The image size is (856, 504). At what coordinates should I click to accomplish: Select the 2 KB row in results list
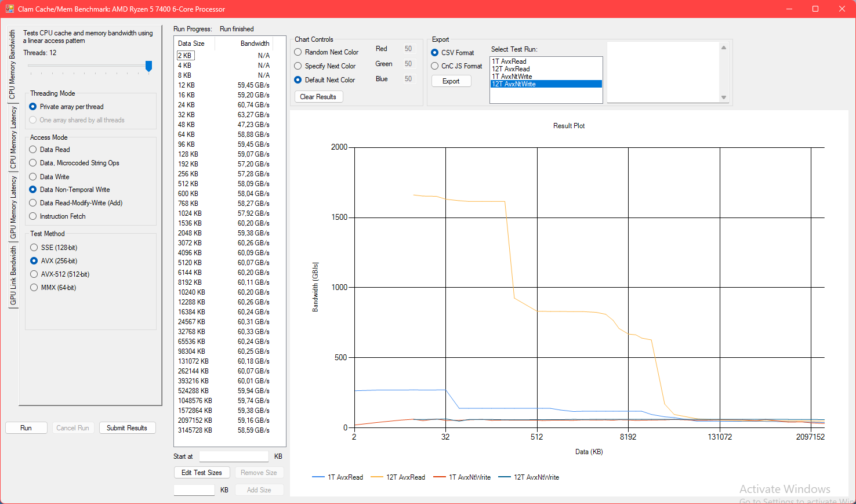(x=185, y=56)
